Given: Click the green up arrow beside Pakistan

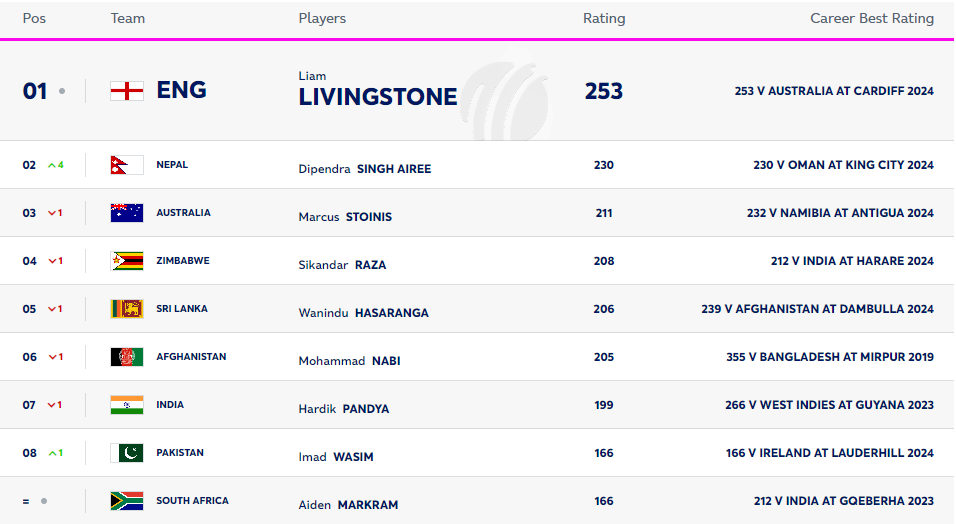Looking at the screenshot, I should pos(52,453).
